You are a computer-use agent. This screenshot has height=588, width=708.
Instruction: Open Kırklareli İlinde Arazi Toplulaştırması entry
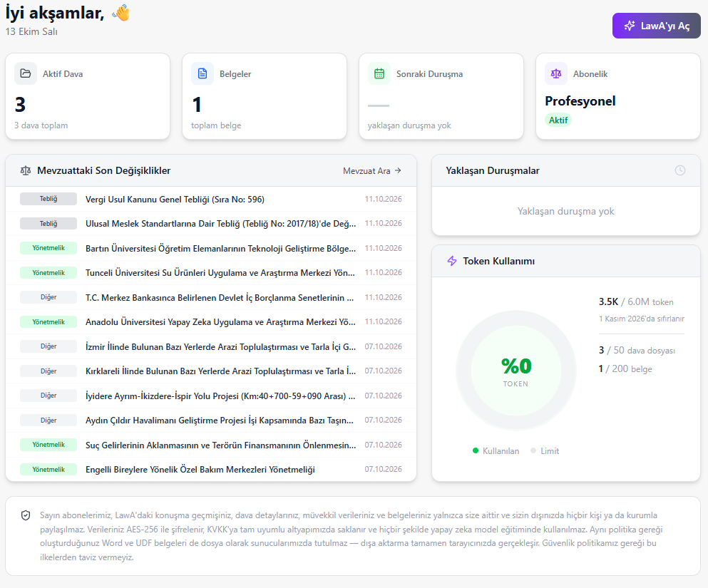[x=211, y=371]
